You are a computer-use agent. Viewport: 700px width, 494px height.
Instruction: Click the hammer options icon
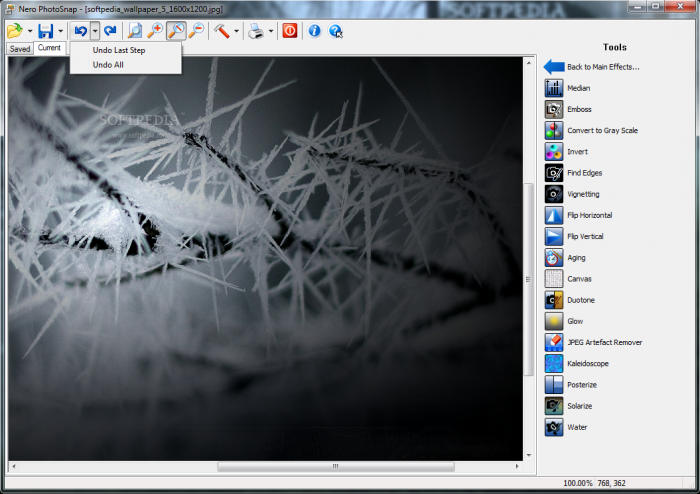(x=221, y=31)
